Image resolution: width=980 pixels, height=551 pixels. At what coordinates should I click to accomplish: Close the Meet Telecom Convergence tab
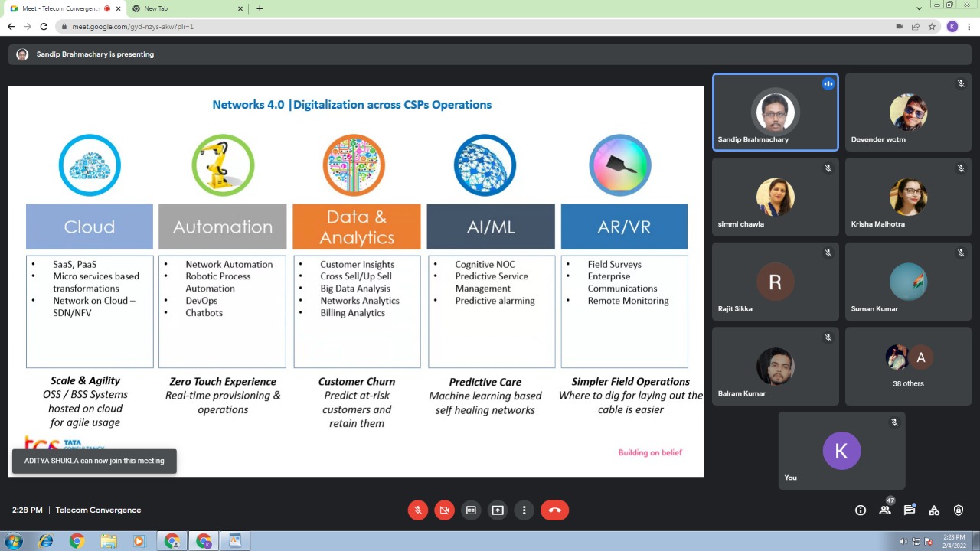coord(119,8)
